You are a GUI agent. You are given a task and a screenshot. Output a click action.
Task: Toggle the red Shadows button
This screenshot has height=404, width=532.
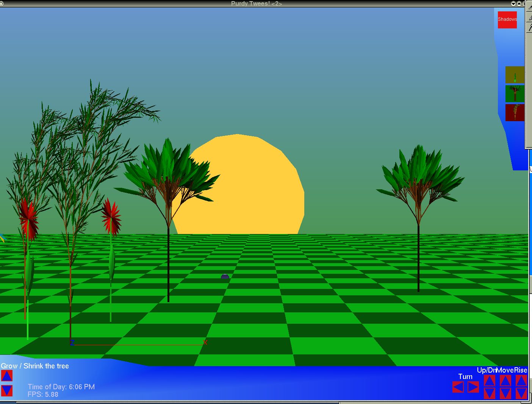pyautogui.click(x=507, y=19)
